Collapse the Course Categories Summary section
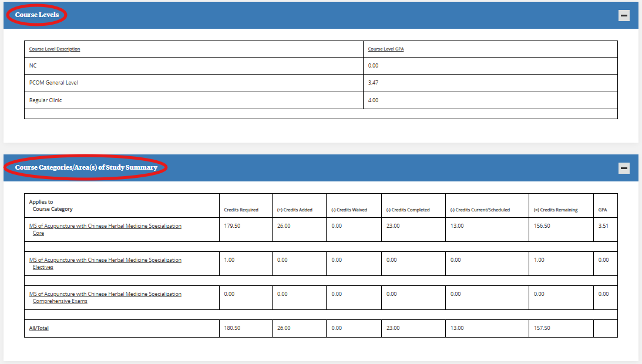Image resolution: width=642 pixels, height=364 pixels. click(x=624, y=168)
